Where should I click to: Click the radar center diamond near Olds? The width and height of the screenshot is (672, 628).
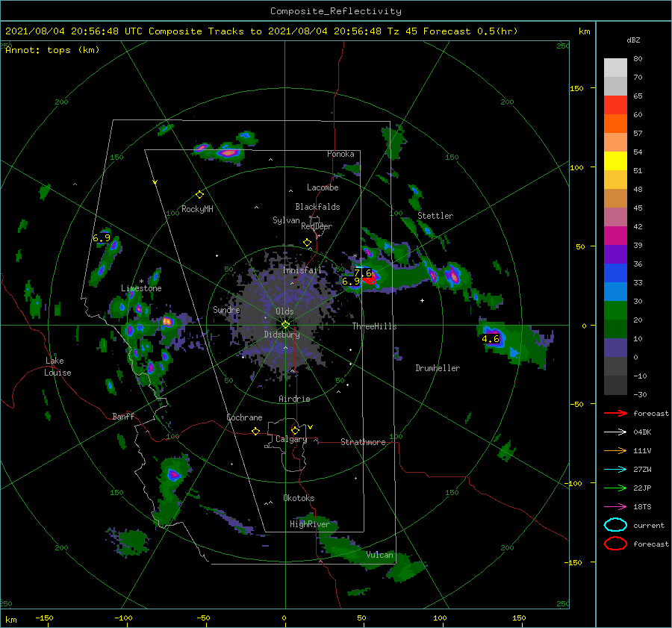point(285,325)
